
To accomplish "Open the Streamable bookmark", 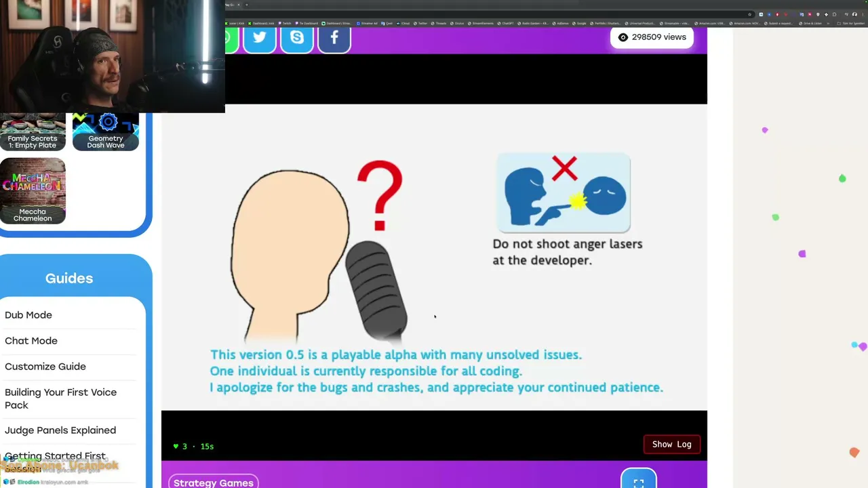I will click(676, 23).
